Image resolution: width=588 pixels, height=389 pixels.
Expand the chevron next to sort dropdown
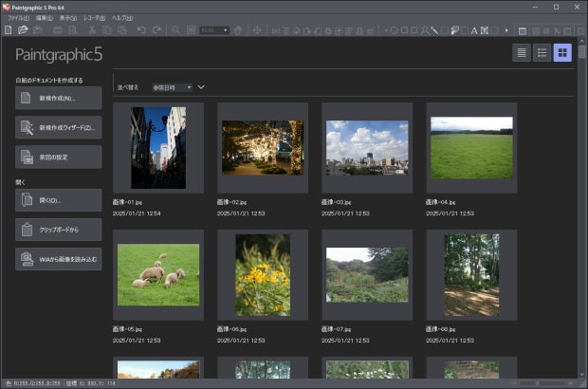[201, 87]
